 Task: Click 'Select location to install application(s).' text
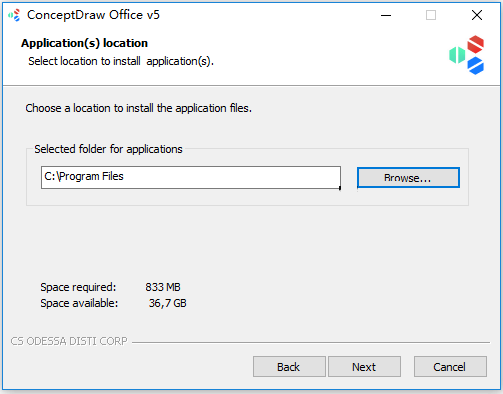(x=121, y=61)
